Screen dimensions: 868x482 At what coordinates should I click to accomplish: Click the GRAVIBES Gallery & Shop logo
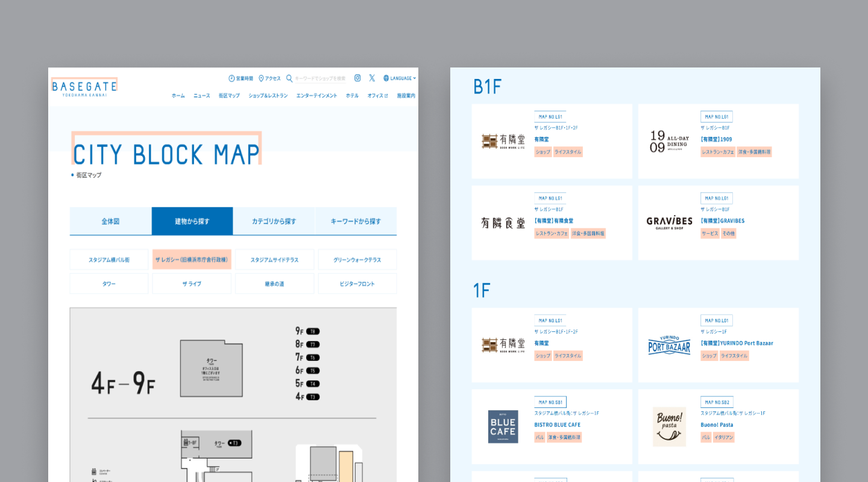[x=669, y=223]
